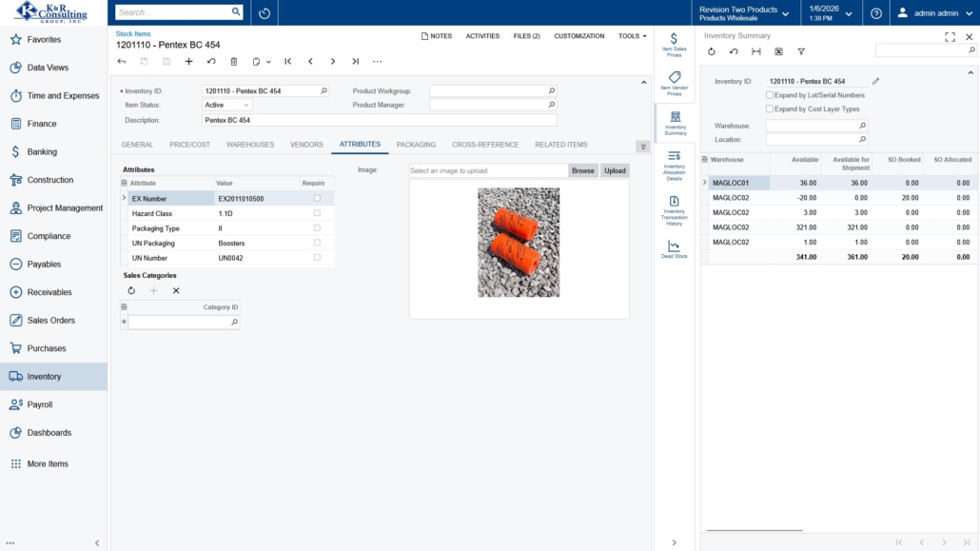The image size is (980, 551).
Task: Enable Expand by Lot/Serial Numbers checkbox
Action: coord(770,95)
